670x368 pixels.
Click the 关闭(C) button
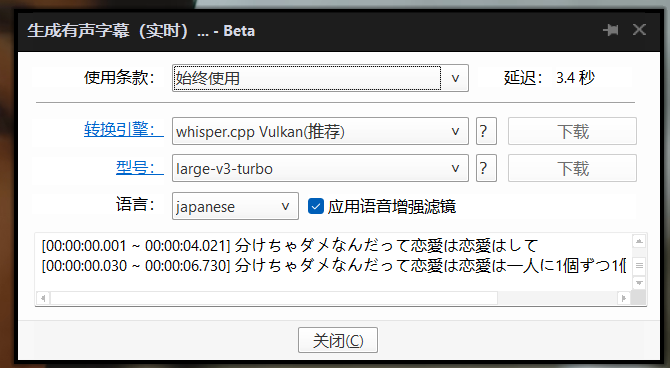point(338,340)
